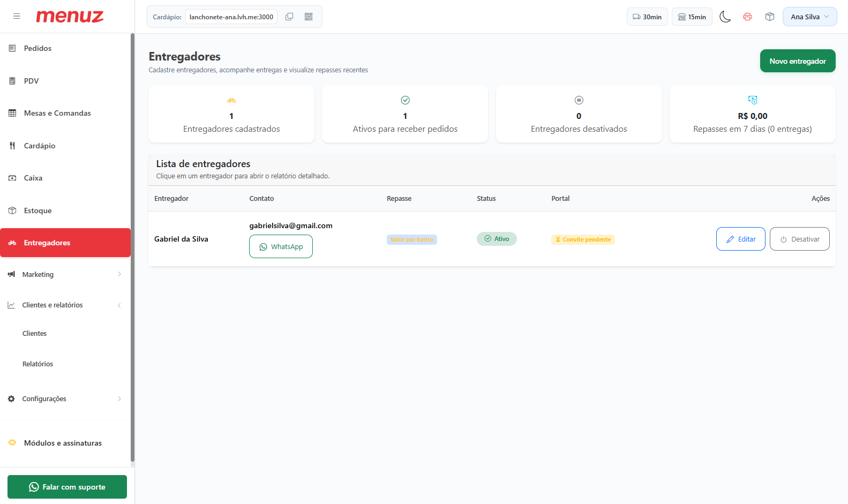This screenshot has height=504, width=848.
Task: Click the menuz logo
Action: click(x=70, y=16)
